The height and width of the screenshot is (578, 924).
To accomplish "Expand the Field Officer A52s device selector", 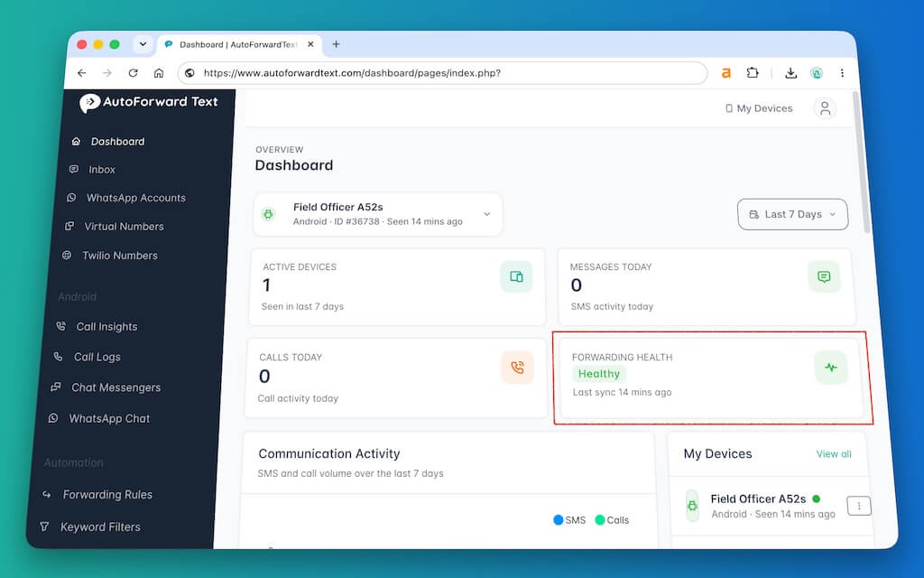I will point(378,214).
